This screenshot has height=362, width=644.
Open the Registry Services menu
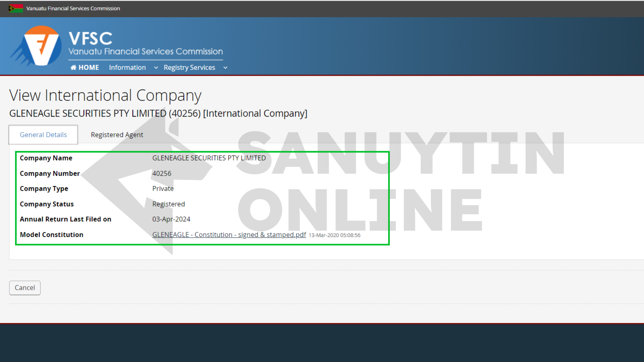pos(189,67)
